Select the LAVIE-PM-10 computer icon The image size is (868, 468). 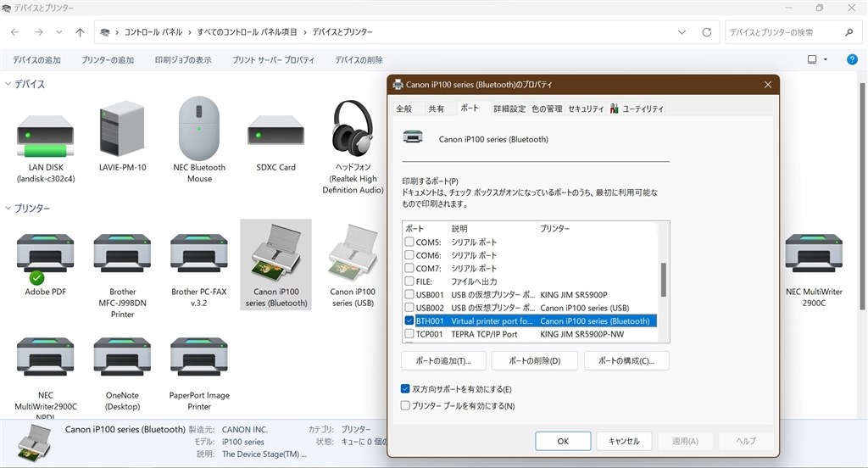[x=122, y=129]
